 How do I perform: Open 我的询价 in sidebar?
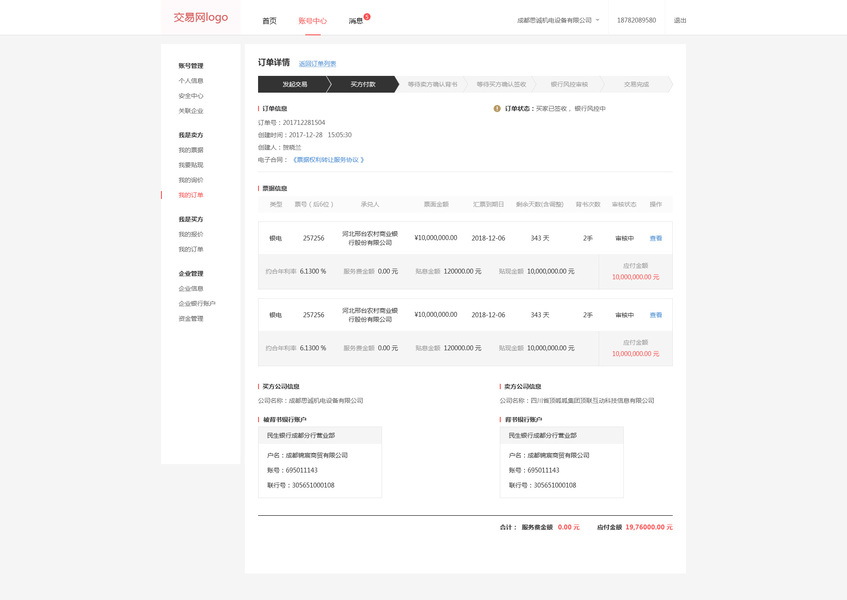191,180
